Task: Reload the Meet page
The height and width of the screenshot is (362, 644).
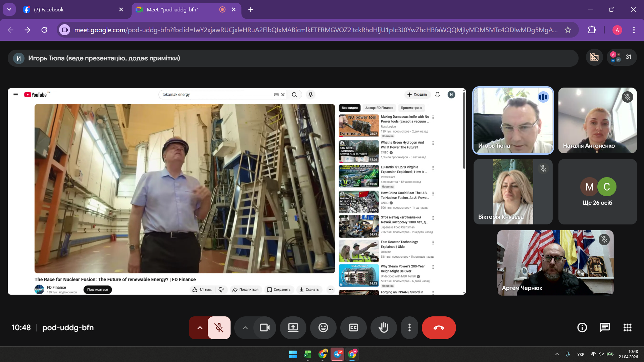Action: [44, 30]
